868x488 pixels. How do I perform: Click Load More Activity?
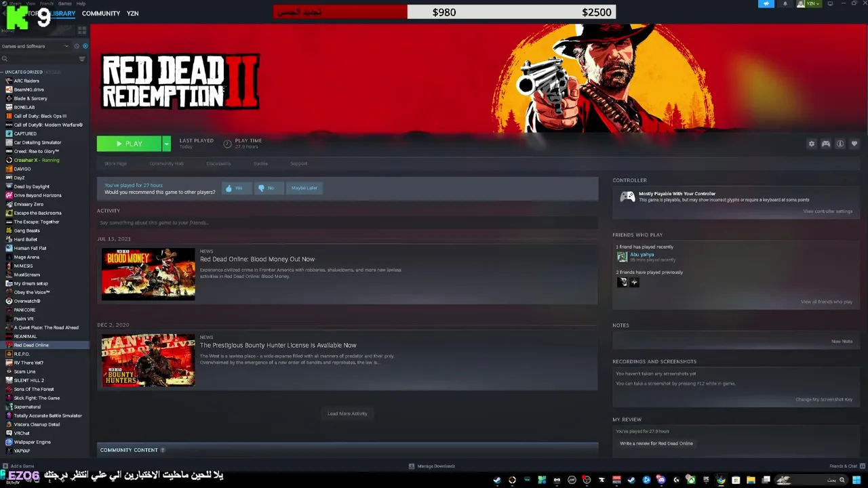(347, 413)
